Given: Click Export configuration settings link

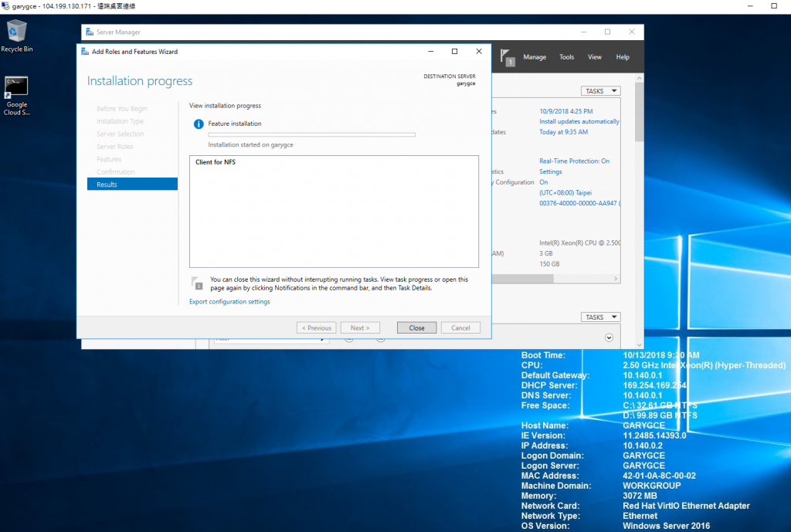Looking at the screenshot, I should coord(229,302).
